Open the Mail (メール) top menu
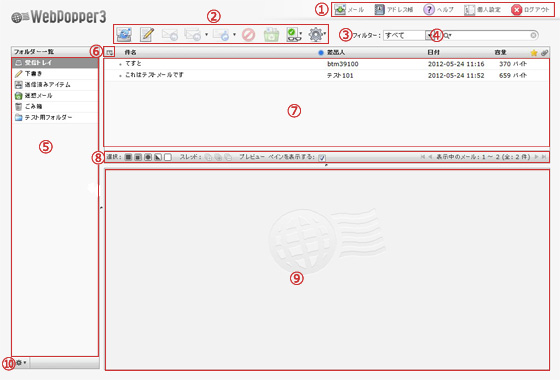This screenshot has height=380, width=560. click(349, 10)
